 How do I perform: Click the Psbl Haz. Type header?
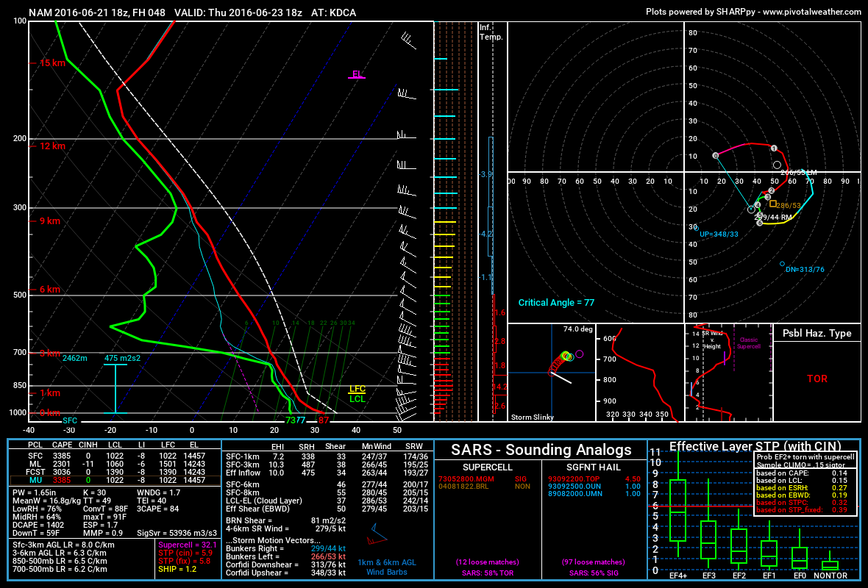817,333
